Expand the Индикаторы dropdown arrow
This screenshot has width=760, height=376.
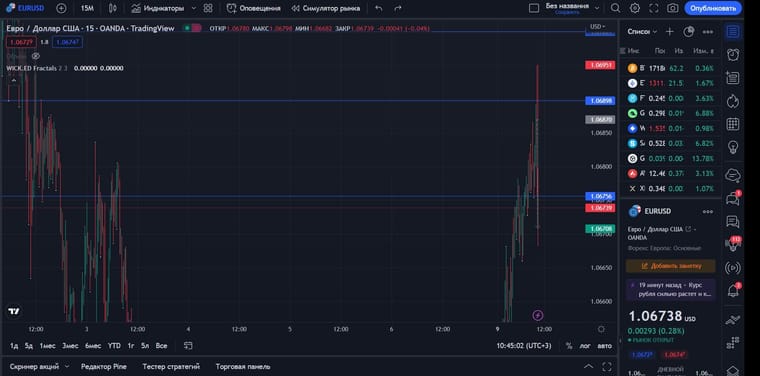[x=194, y=8]
